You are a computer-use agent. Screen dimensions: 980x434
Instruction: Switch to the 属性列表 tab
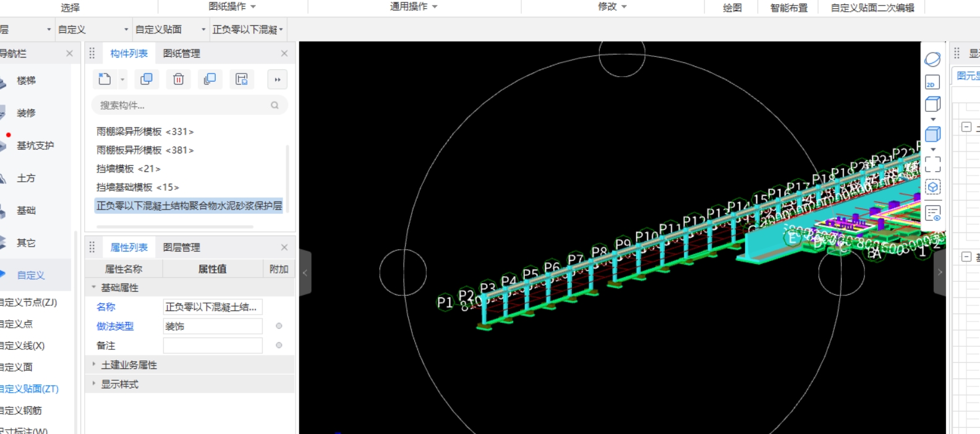point(129,247)
